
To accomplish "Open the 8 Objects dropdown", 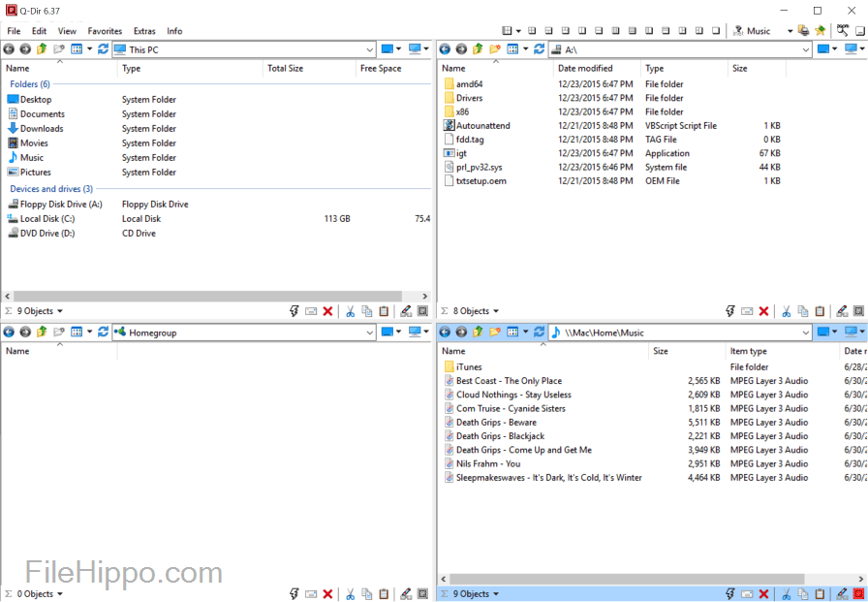I will coord(496,311).
